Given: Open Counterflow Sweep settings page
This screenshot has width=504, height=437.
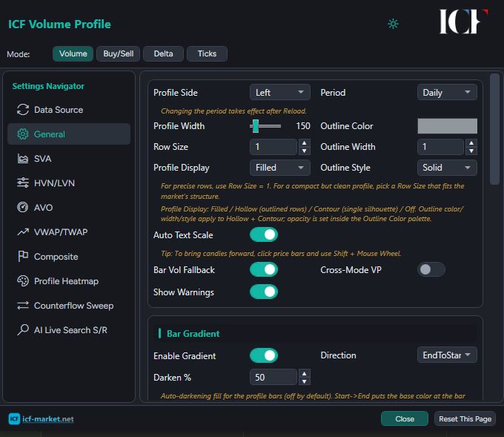Looking at the screenshot, I should (69, 306).
